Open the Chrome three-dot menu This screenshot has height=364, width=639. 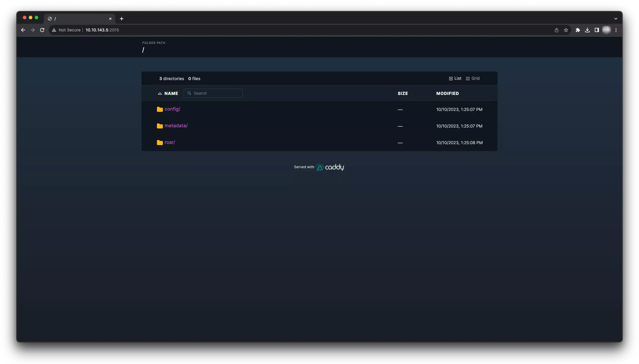click(x=616, y=30)
